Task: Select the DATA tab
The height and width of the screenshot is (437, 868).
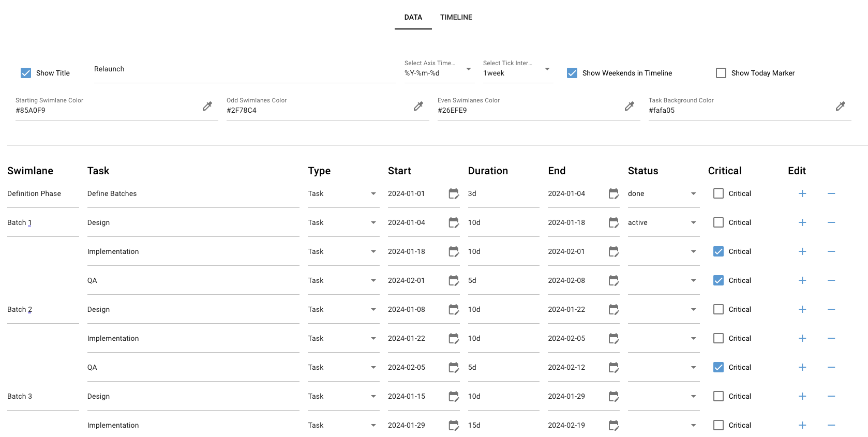Action: (x=413, y=17)
